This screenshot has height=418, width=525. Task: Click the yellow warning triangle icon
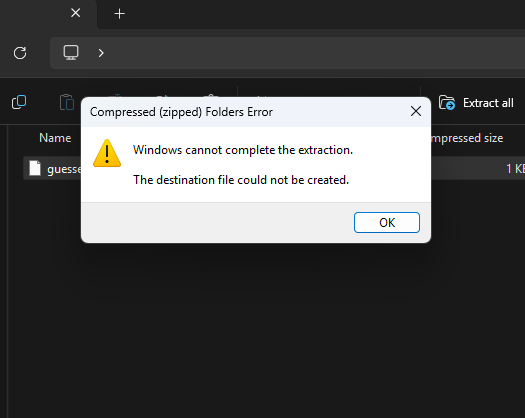pyautogui.click(x=107, y=153)
